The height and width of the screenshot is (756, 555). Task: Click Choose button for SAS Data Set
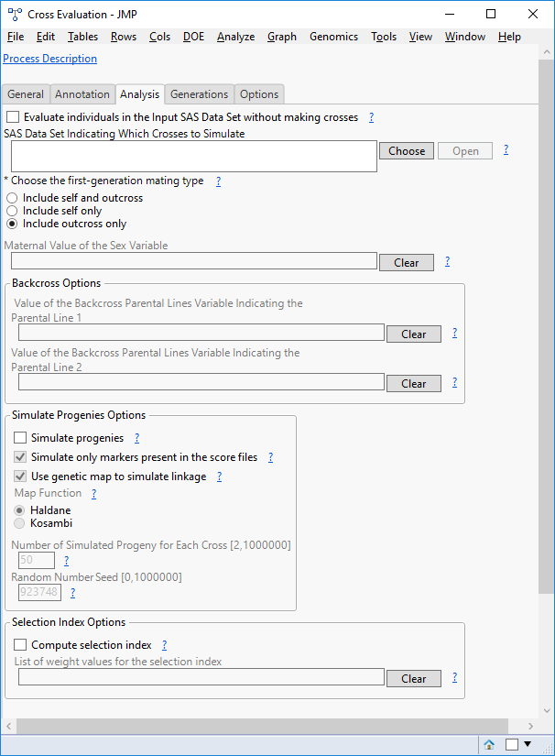click(x=407, y=151)
